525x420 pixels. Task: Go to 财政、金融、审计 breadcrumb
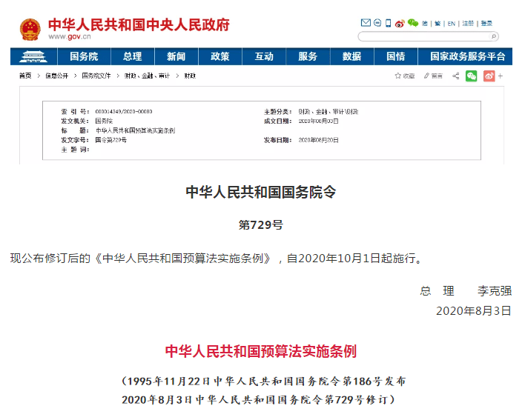point(147,76)
